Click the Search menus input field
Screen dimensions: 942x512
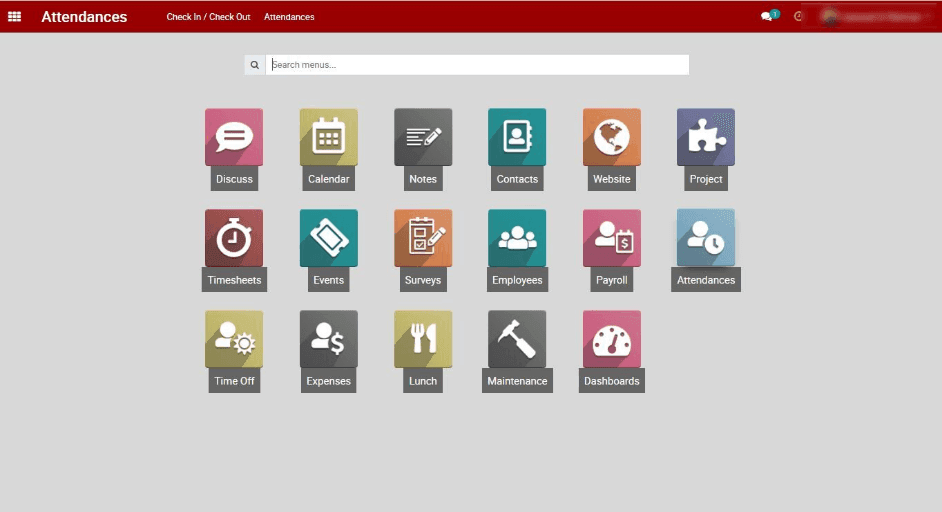tap(477, 65)
